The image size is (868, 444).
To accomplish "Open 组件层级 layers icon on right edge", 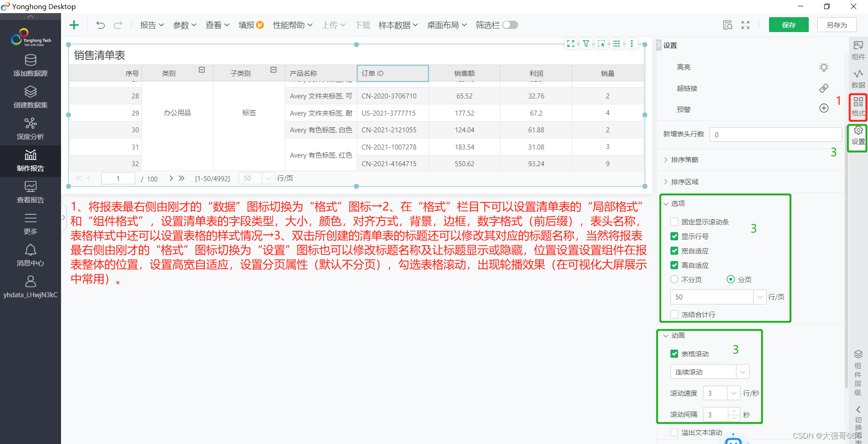I will tap(858, 373).
